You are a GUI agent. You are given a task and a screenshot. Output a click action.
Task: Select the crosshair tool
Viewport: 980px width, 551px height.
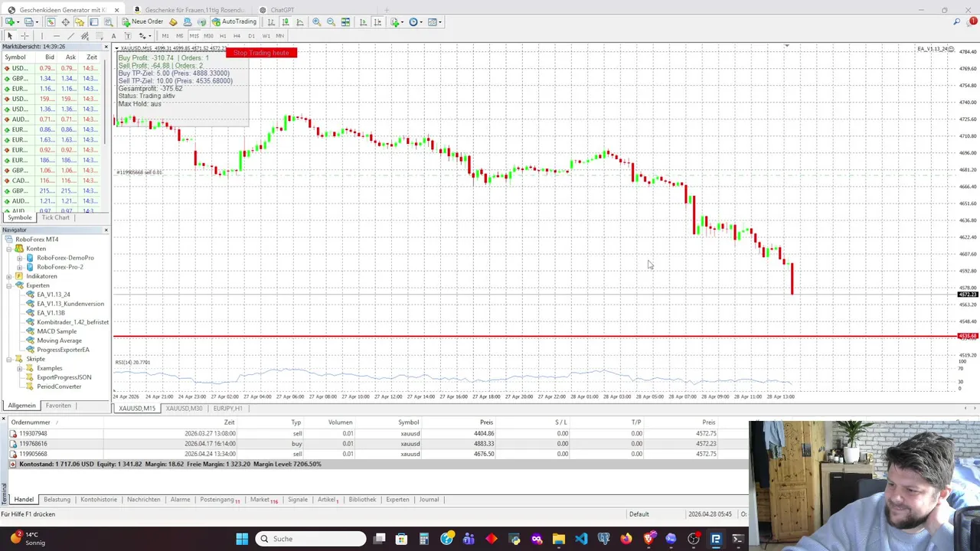[24, 36]
